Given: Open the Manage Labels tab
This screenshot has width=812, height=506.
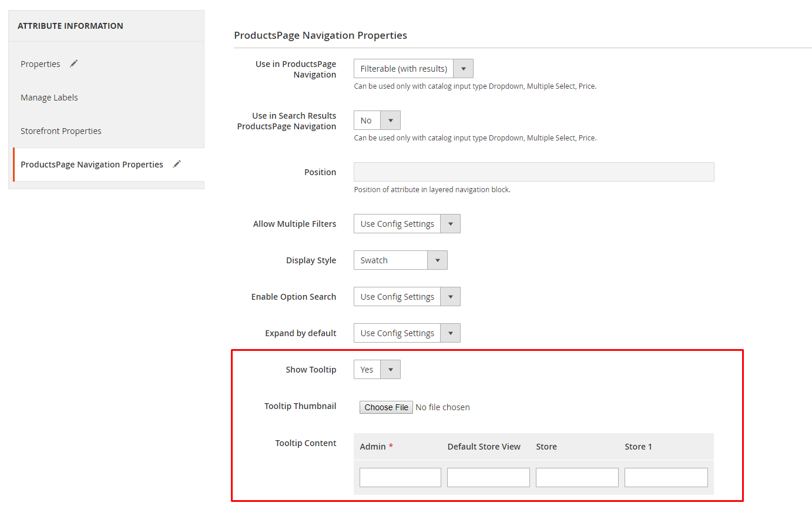Looking at the screenshot, I should 49,98.
